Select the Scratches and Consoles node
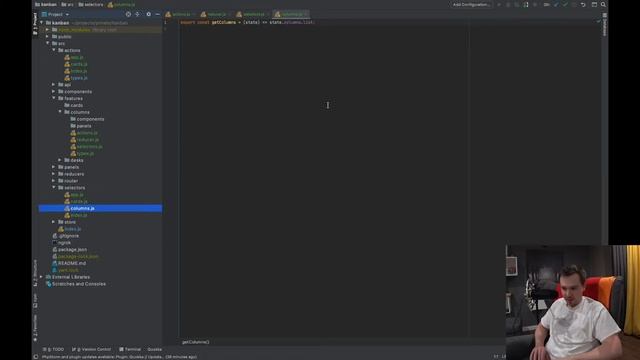The height and width of the screenshot is (360, 640). pos(76,284)
